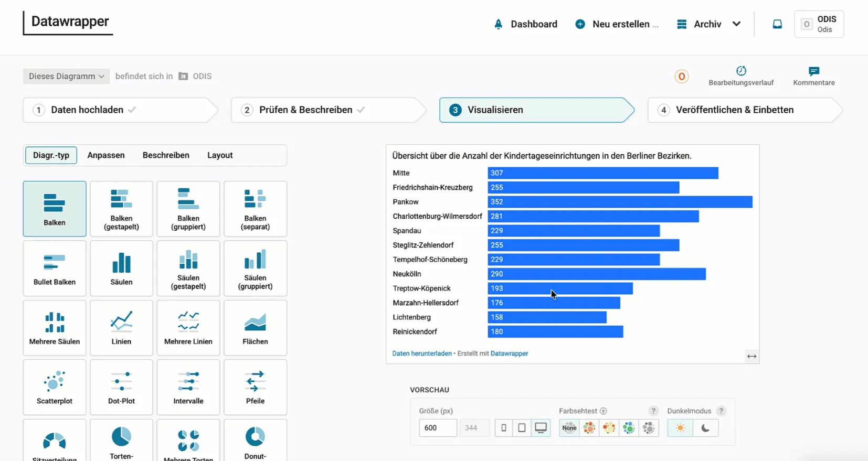The width and height of the screenshot is (868, 461).
Task: Expand the Dieses Diagramm dropdown
Action: pos(66,76)
